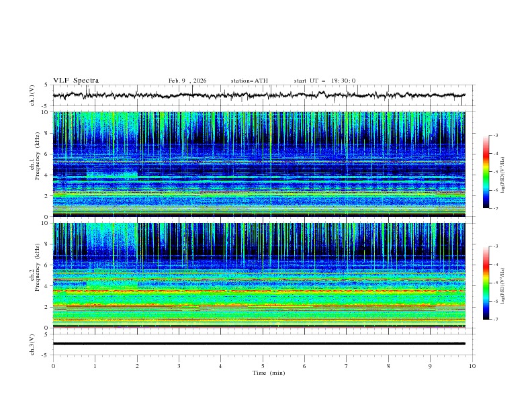Click the '10' frequency tick on ch.1 spectrogram
The height and width of the screenshot is (411, 532).
47,112
